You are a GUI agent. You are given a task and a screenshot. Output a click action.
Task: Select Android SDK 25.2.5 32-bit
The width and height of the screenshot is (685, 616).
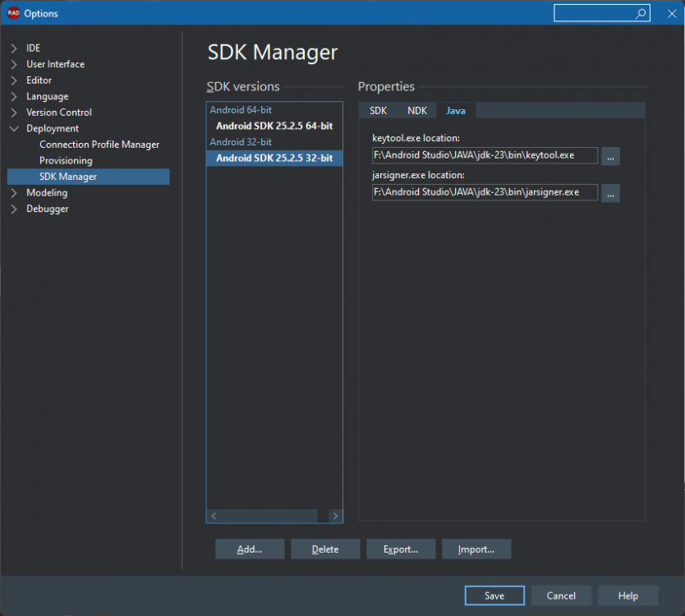coord(274,158)
